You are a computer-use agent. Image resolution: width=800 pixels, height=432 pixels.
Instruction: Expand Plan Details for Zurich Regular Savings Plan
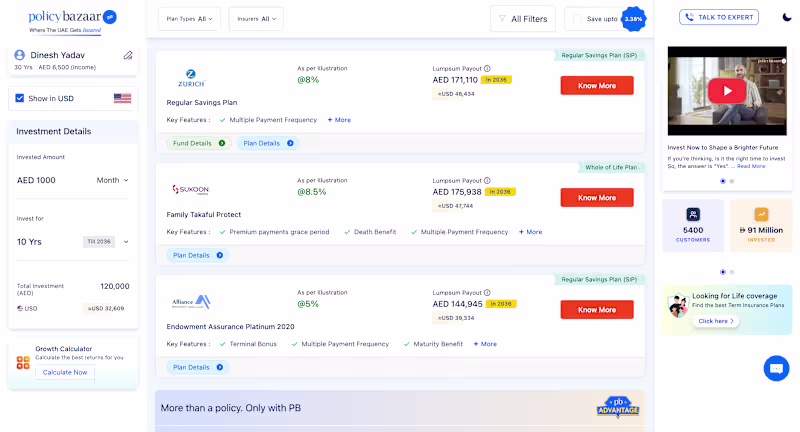(268, 143)
